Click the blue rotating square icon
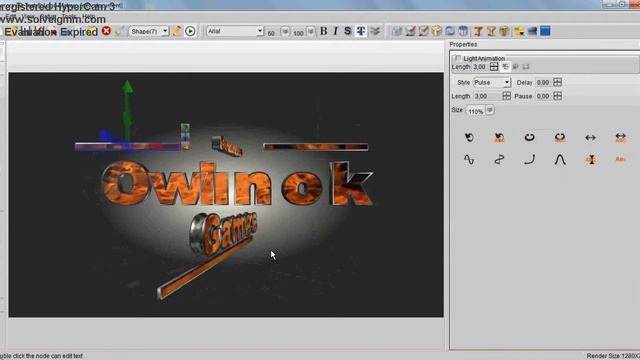The image size is (640, 360). 450,31
